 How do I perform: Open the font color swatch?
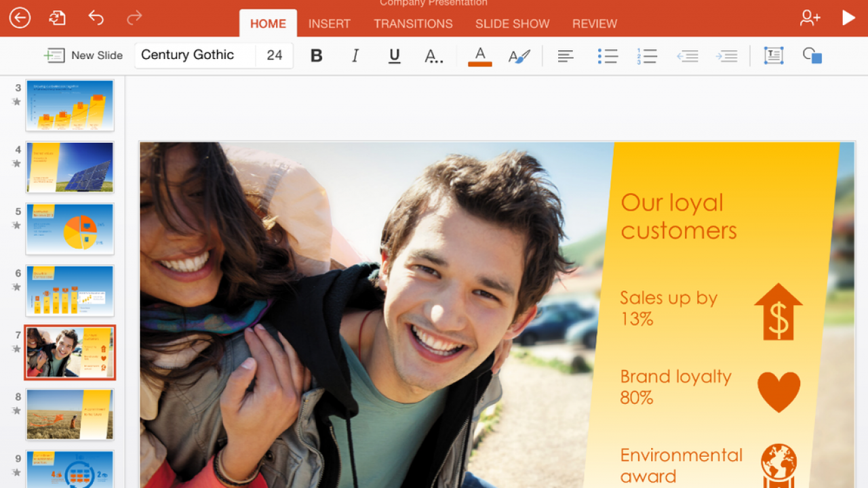pyautogui.click(x=479, y=56)
